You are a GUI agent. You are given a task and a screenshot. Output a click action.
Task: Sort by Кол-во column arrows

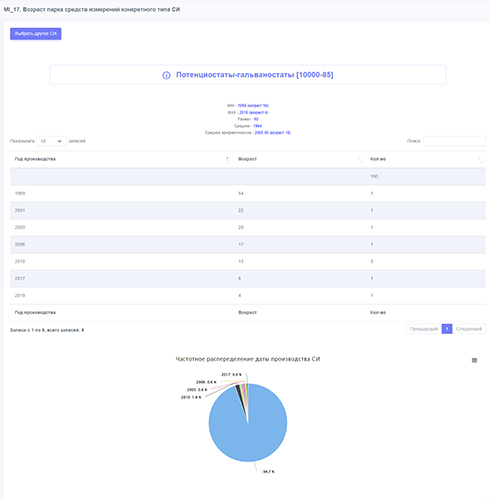tap(480, 160)
